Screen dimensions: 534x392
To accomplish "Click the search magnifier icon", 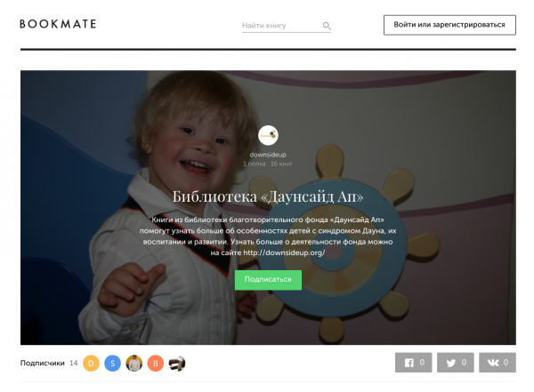I will point(327,26).
